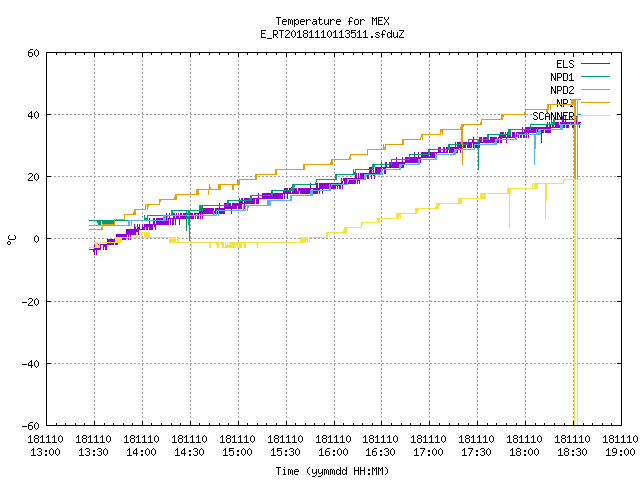Select the filename 'E_RT20181110113511.sfduZ' subtitle
This screenshot has height=480, width=640.
tap(332, 34)
